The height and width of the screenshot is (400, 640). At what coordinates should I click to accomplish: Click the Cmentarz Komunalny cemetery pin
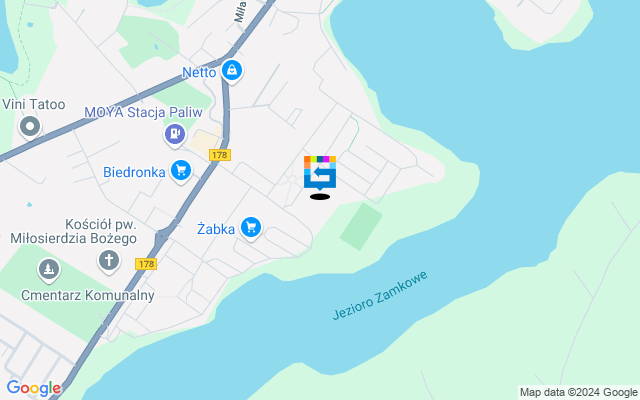49,270
